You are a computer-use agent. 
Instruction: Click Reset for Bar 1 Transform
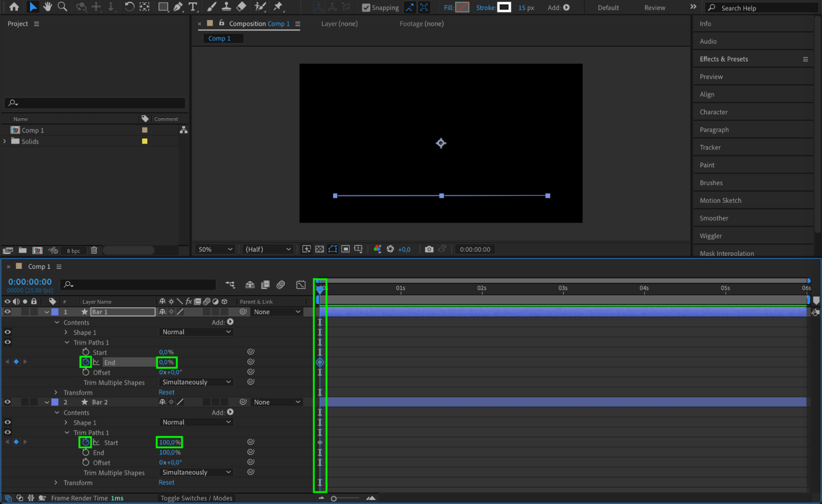(x=167, y=392)
